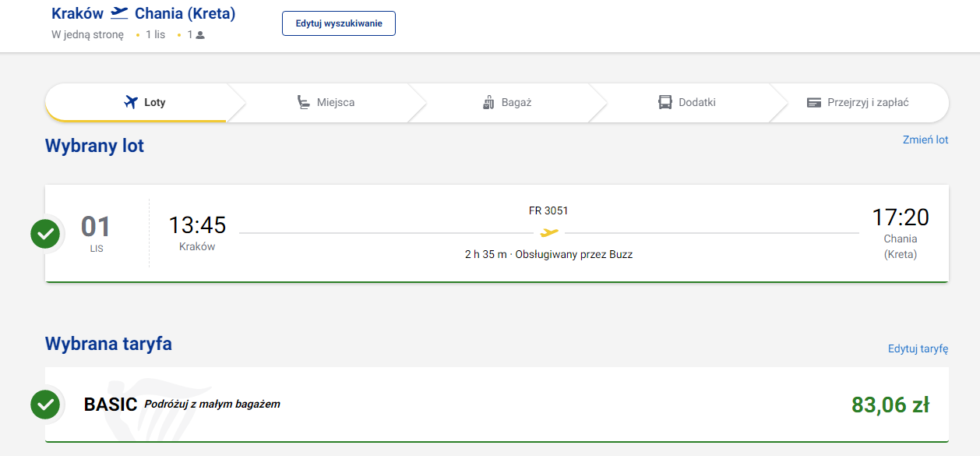Click the 'Wybrany lot' heading
Viewport: 980px width, 456px height.
coord(94,146)
